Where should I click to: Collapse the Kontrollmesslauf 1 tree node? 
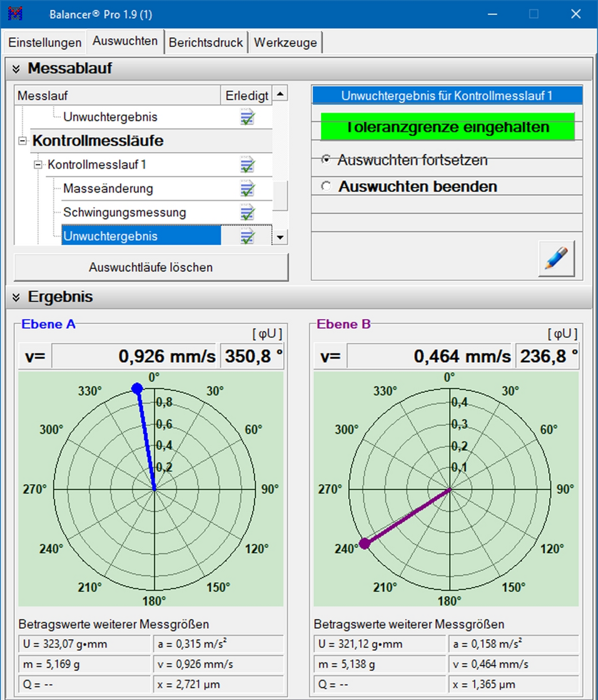pyautogui.click(x=38, y=165)
